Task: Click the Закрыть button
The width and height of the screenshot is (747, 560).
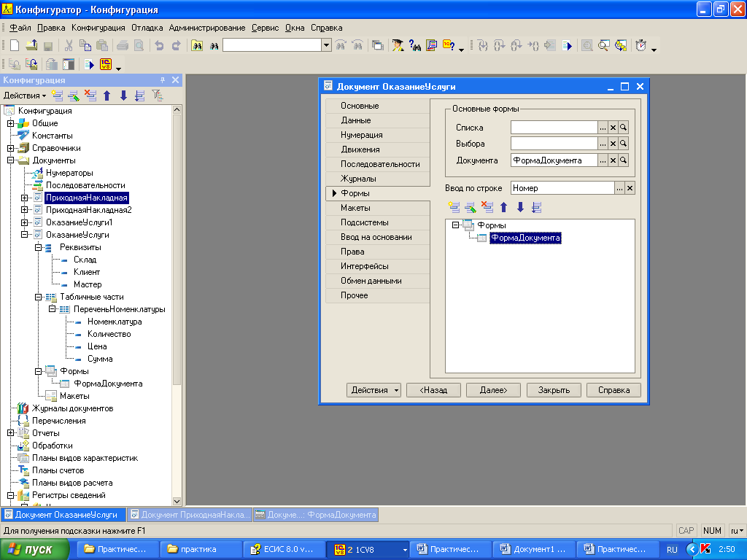Action: (x=554, y=390)
